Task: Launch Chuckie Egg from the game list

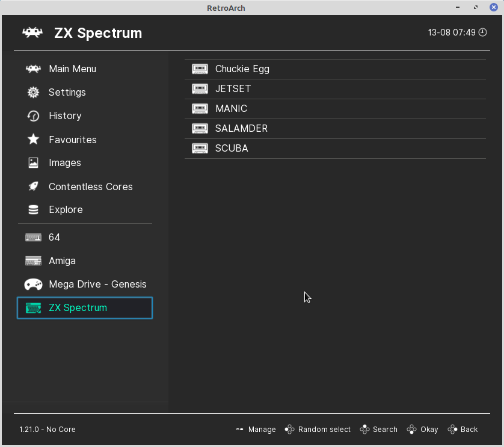Action: pyautogui.click(x=242, y=69)
